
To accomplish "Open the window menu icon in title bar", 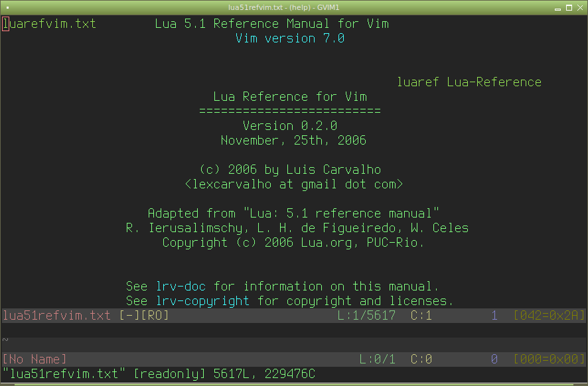I will click(x=7, y=7).
